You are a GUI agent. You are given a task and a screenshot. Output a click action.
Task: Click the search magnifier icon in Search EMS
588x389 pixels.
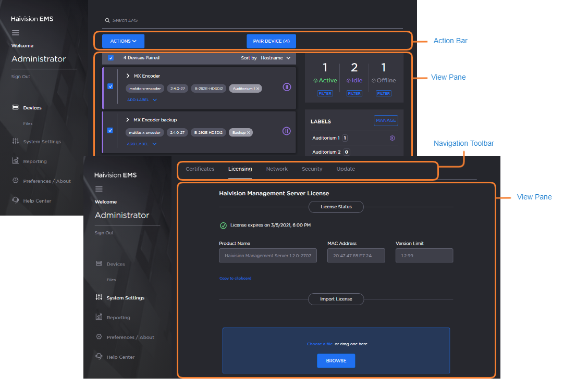[x=107, y=20]
